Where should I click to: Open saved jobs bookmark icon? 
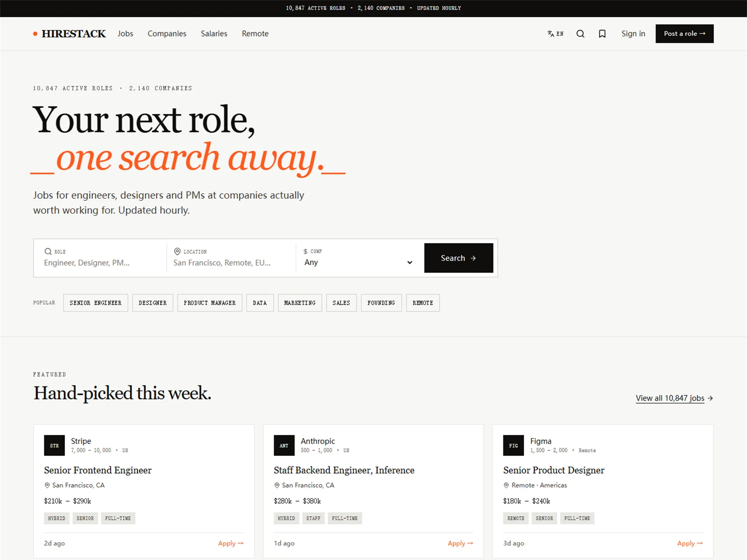coord(602,34)
